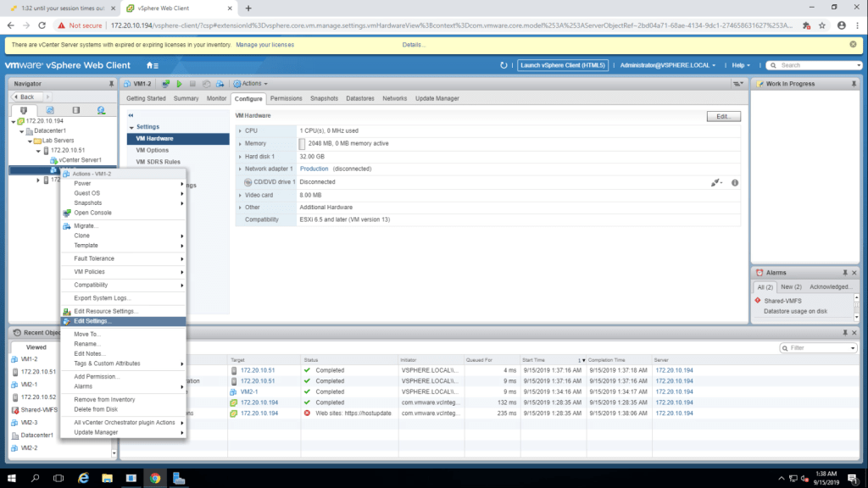Open the Networking view icon in Navigator

(x=101, y=110)
